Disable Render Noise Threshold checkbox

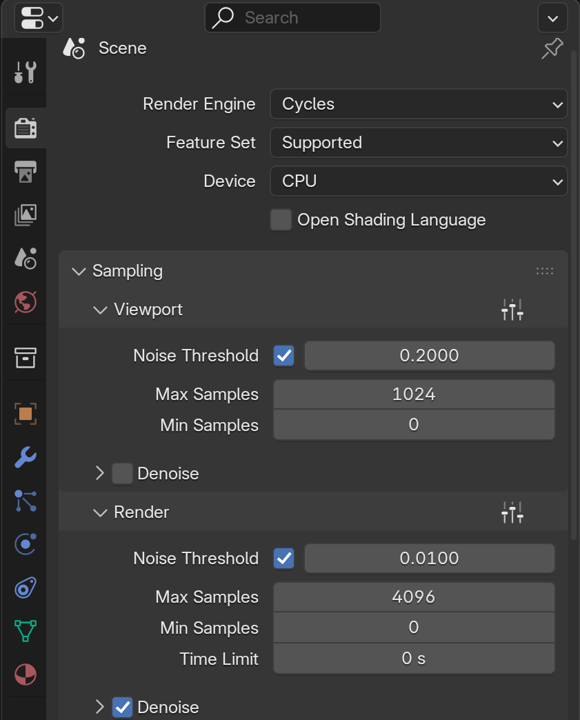point(284,559)
